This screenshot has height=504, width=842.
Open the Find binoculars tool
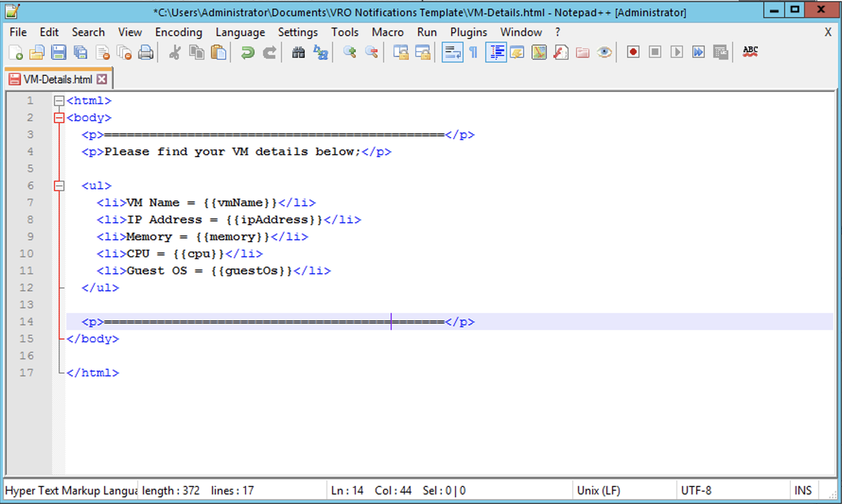point(298,52)
